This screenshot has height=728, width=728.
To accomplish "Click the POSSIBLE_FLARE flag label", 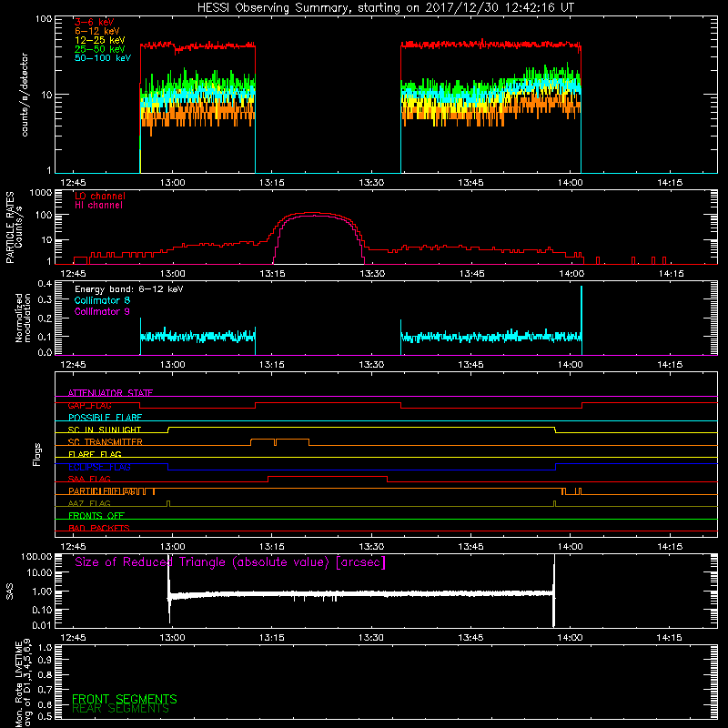I will tap(105, 418).
